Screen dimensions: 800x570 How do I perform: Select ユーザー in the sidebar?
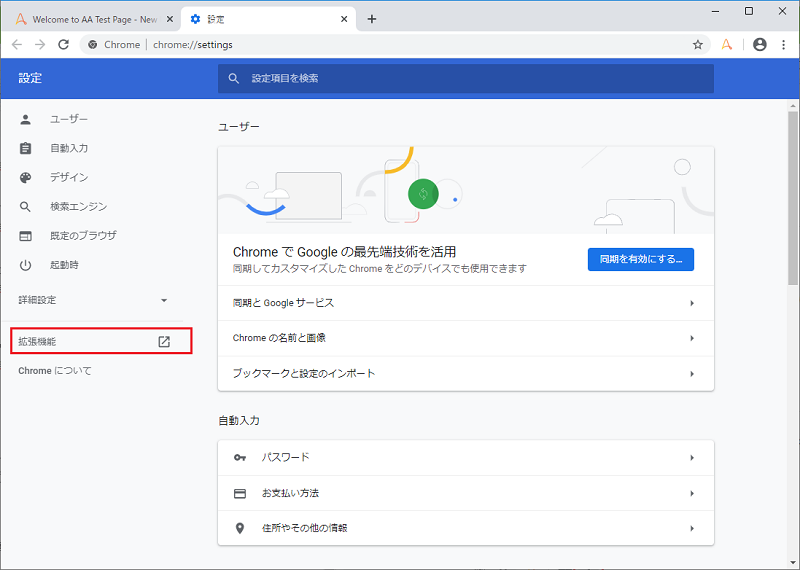[68, 119]
